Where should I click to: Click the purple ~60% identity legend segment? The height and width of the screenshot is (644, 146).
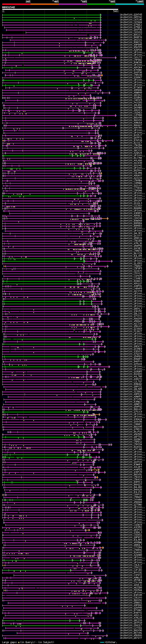point(73,4)
